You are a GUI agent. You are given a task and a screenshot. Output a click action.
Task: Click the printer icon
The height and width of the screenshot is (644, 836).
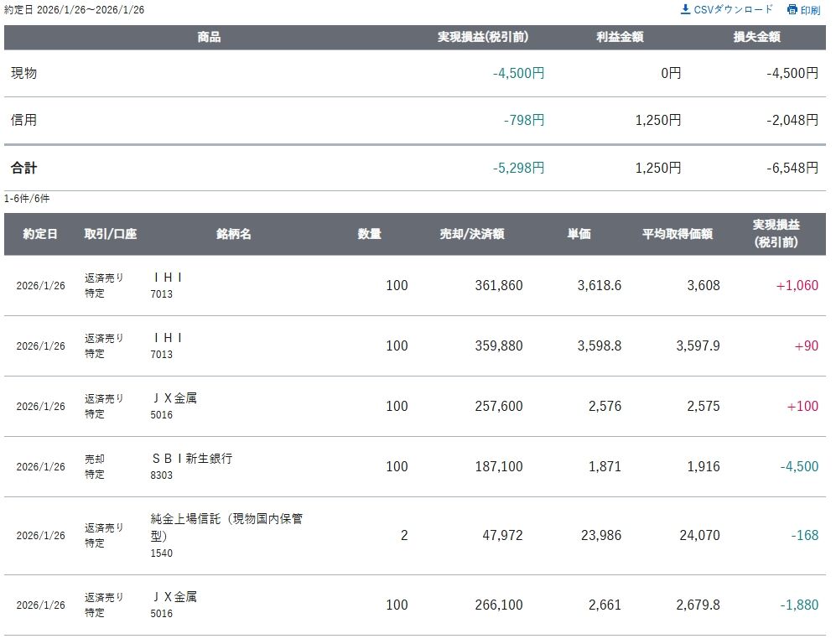pos(792,10)
